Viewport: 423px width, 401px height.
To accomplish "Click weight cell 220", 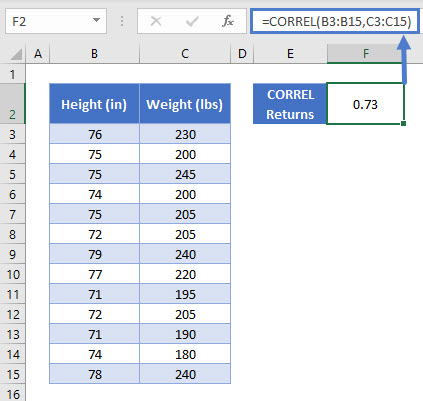I will coord(185,274).
